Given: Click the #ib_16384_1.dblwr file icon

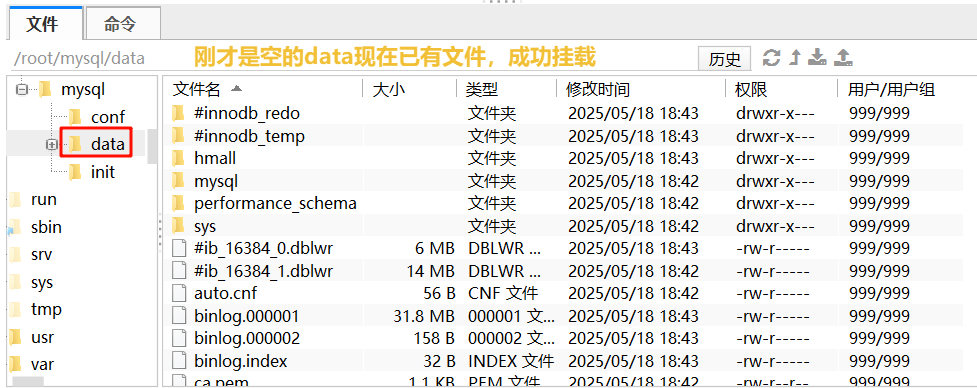Looking at the screenshot, I should point(179,271).
